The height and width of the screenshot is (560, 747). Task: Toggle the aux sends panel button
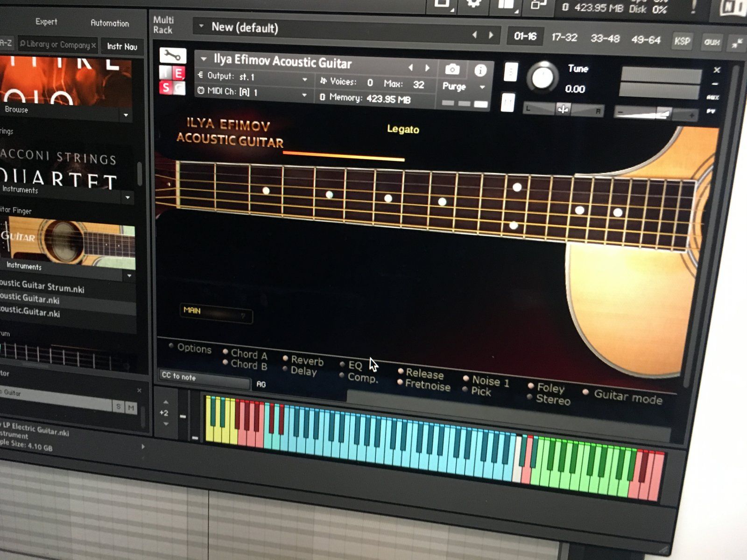point(712,42)
